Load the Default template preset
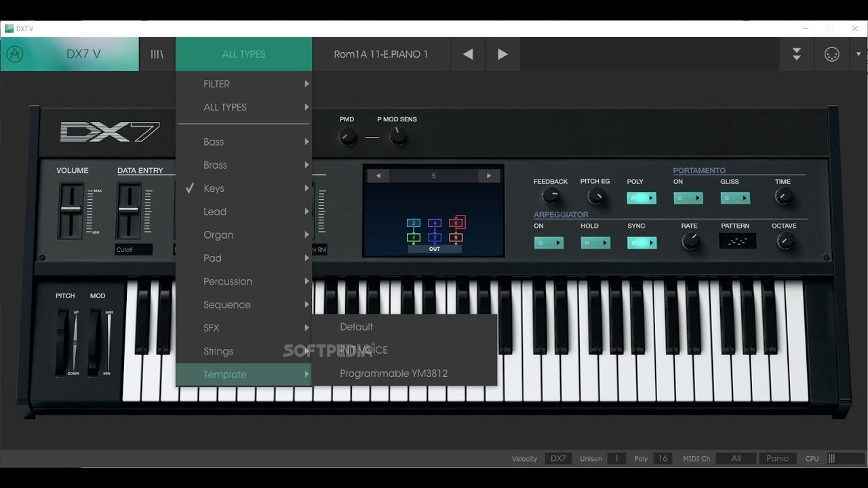 point(405,327)
